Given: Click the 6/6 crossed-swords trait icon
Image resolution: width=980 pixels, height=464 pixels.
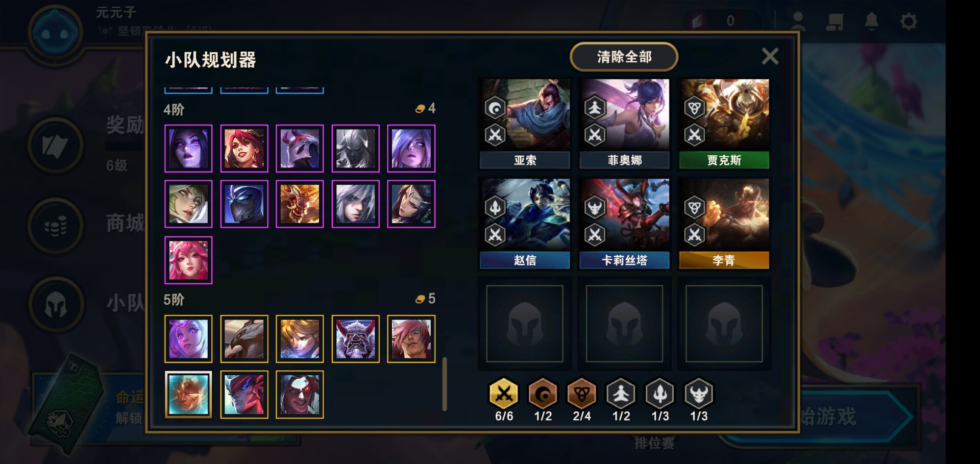Looking at the screenshot, I should pyautogui.click(x=504, y=394).
